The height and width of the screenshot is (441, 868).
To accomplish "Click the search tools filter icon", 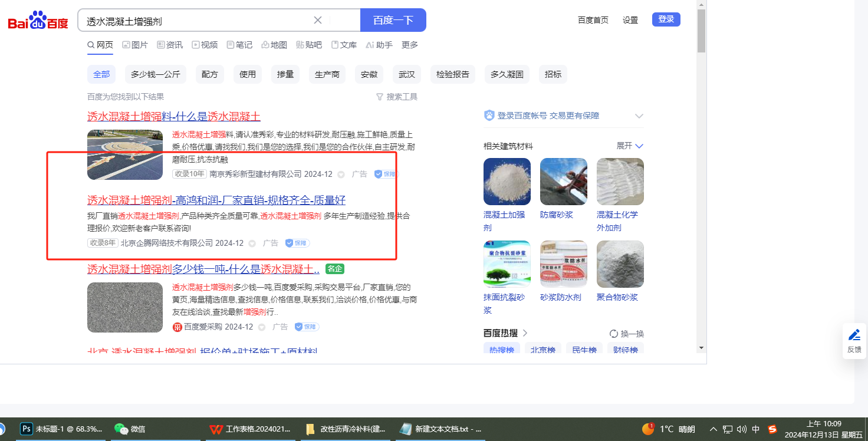I will [380, 97].
